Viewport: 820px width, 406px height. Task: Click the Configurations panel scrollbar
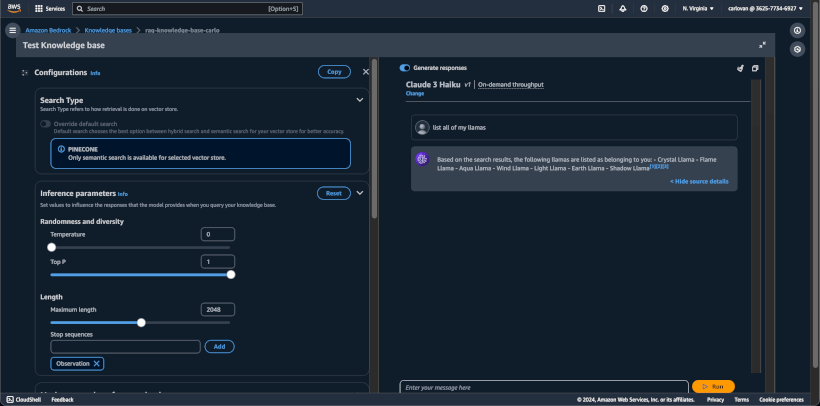[374, 139]
